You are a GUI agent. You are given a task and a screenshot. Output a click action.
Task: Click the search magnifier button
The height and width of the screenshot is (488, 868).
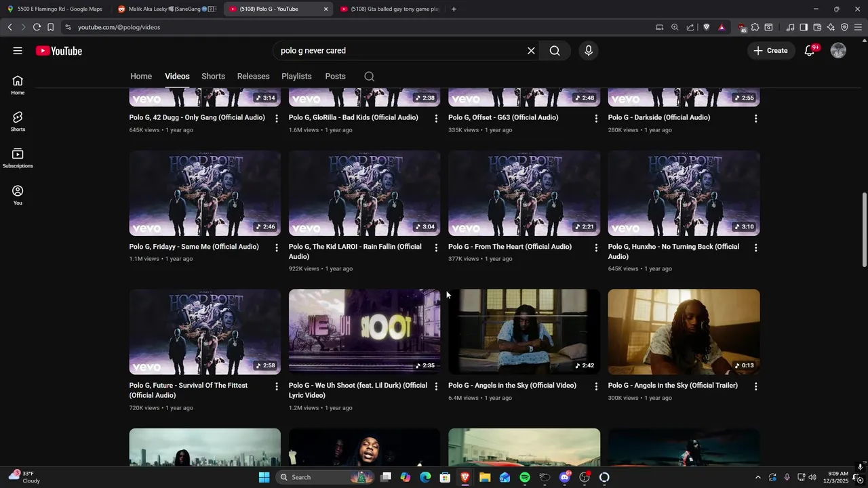pyautogui.click(x=555, y=51)
